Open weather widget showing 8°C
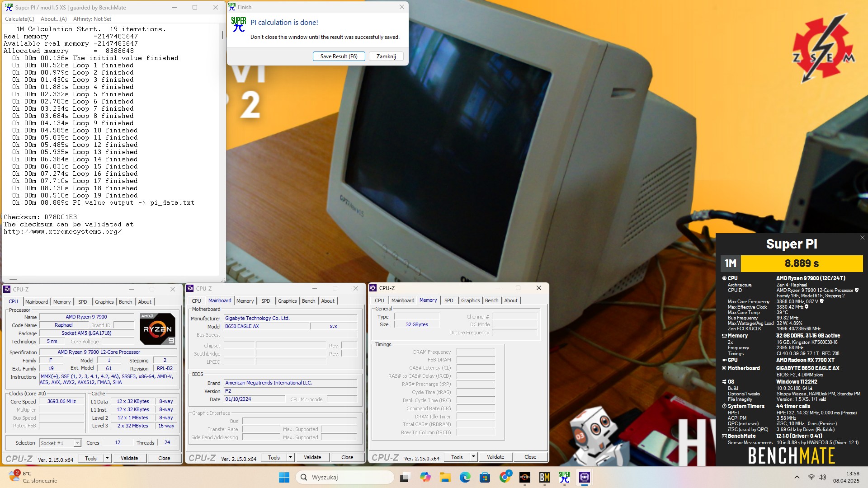 coord(34,477)
